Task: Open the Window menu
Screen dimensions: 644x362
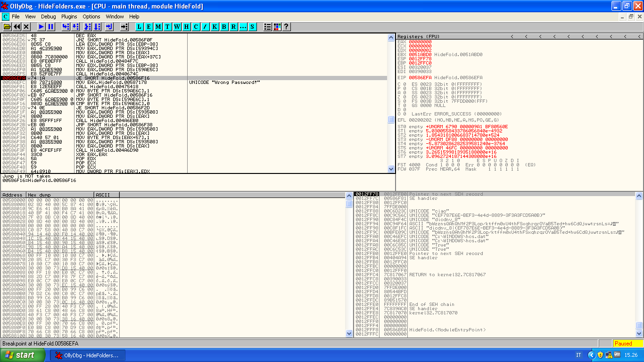Action: click(x=115, y=16)
